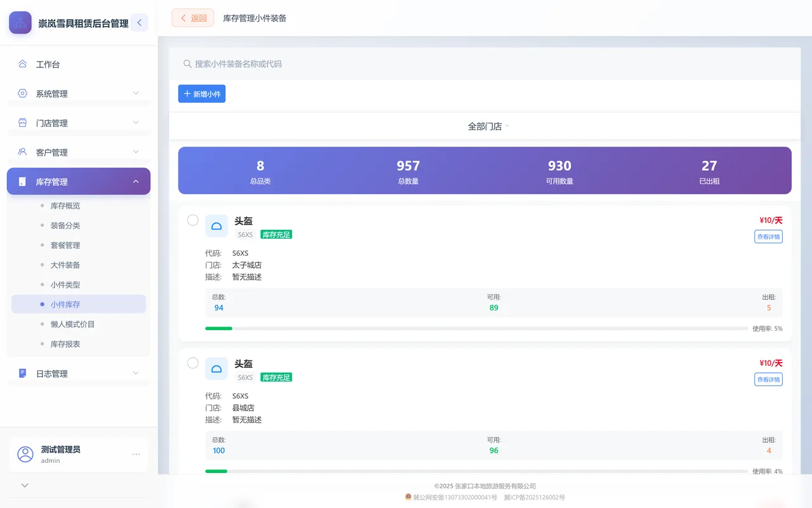This screenshot has height=508, width=812.
Task: Click the 系统管理 gear icon
Action: pos(23,93)
